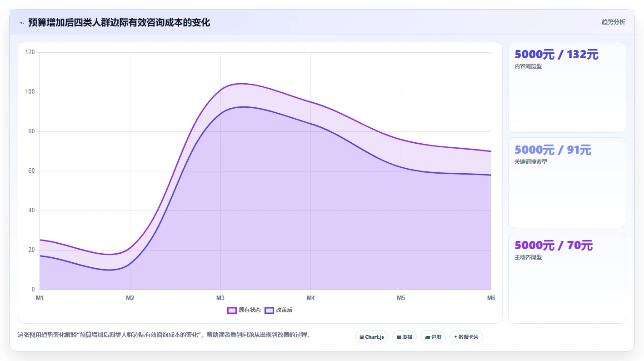Toggle the 改善后 legend series
This screenshot has height=361, width=644.
coord(279,310)
